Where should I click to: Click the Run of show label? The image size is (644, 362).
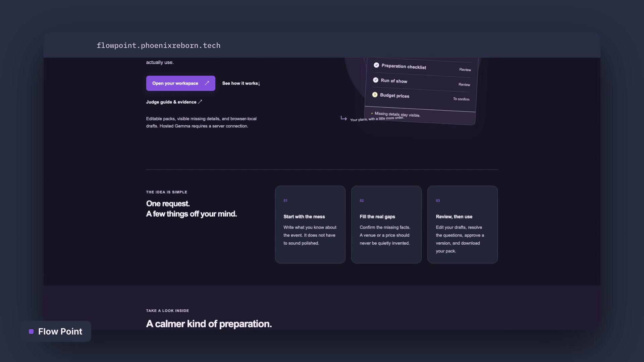[394, 81]
